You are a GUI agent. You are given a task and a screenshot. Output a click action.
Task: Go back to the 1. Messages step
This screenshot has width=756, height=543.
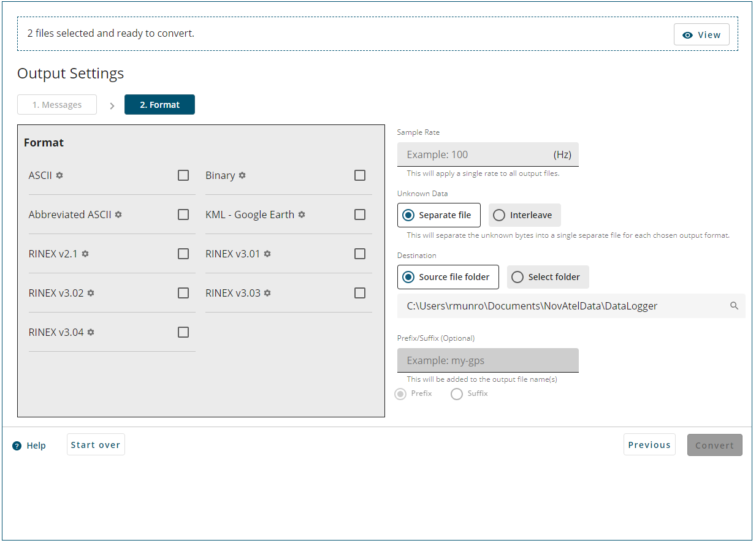pyautogui.click(x=57, y=105)
